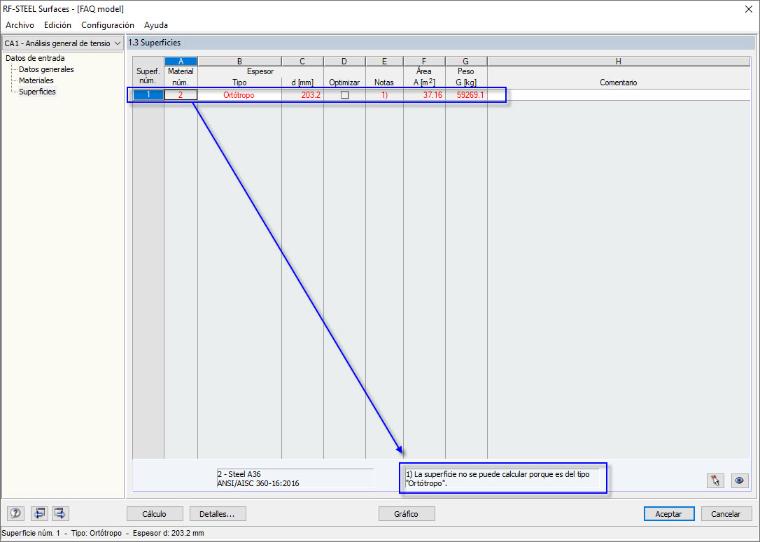This screenshot has width=760, height=542.
Task: Click the 2 - Steel A36 material text
Action: [x=239, y=474]
